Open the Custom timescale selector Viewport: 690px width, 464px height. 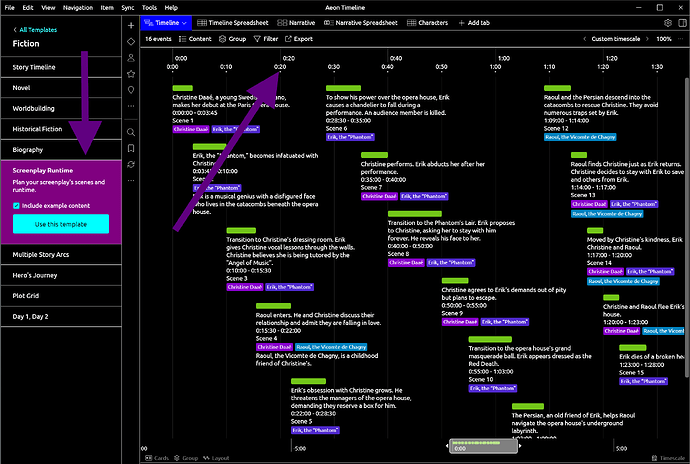[x=612, y=38]
